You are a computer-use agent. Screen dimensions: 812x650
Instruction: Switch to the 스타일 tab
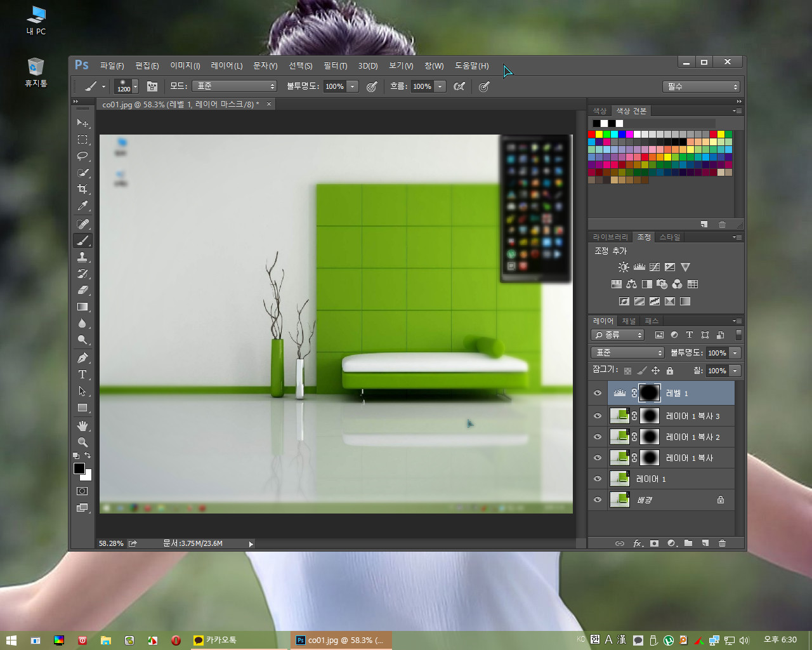[669, 237]
